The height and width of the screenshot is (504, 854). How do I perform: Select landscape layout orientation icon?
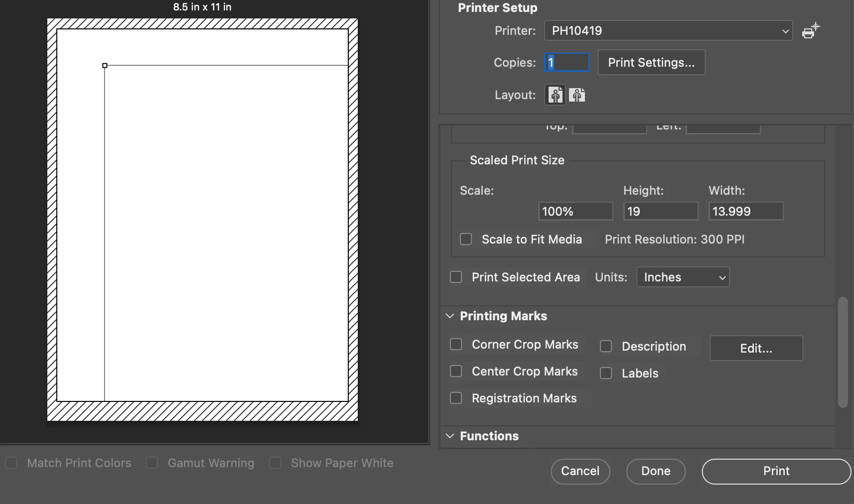tap(577, 95)
